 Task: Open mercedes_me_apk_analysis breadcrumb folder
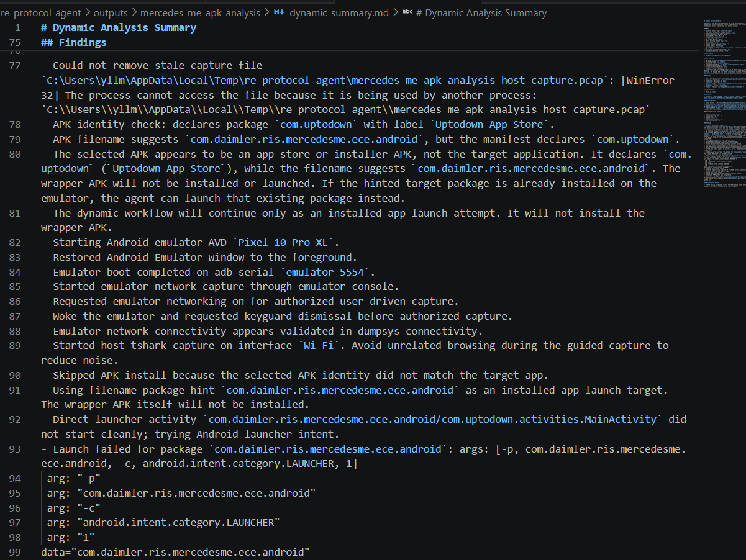[200, 12]
